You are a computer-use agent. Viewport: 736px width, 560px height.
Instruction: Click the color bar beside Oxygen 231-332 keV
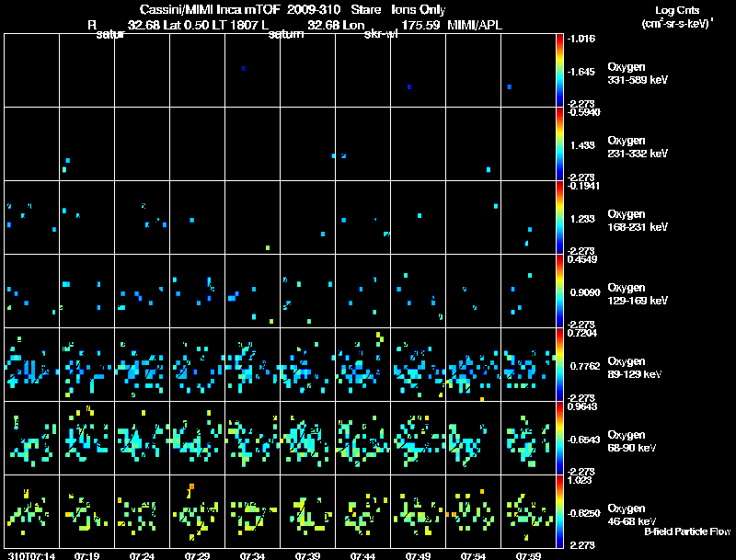point(559,144)
